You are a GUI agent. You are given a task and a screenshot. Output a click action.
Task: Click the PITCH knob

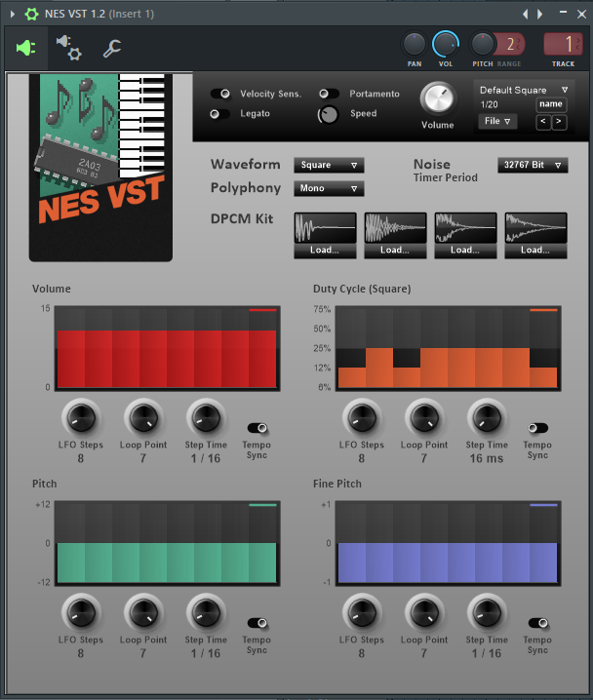pos(482,44)
